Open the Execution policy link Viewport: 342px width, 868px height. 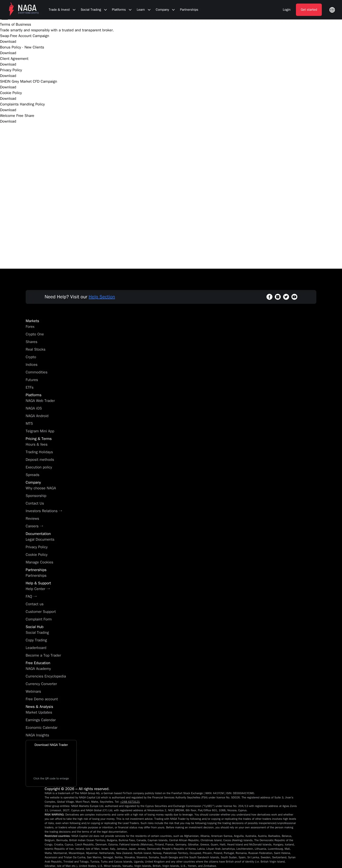pyautogui.click(x=39, y=467)
